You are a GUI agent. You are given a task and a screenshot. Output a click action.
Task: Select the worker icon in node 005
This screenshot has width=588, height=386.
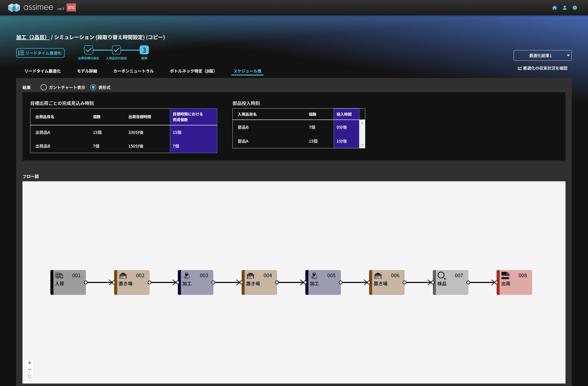click(x=314, y=275)
